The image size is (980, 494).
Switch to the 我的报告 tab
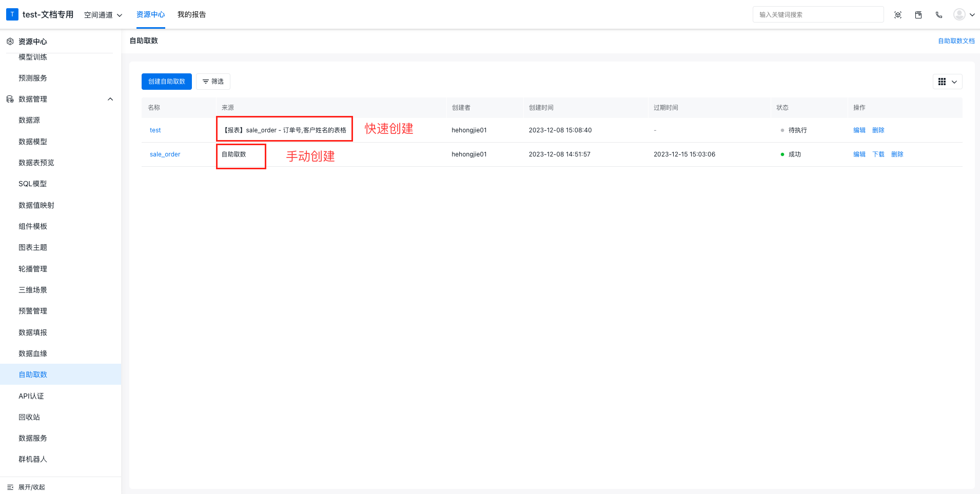point(192,14)
